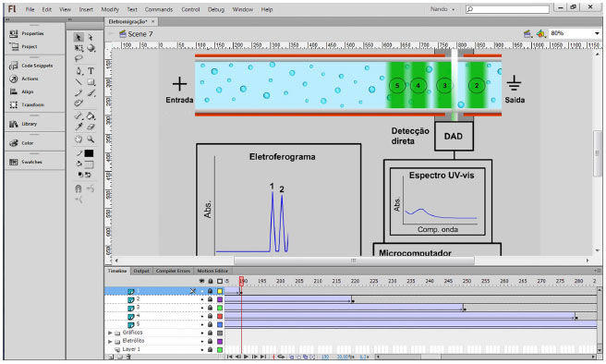Open the Swatches panel
Screen dimensions: 606x364
coord(26,162)
